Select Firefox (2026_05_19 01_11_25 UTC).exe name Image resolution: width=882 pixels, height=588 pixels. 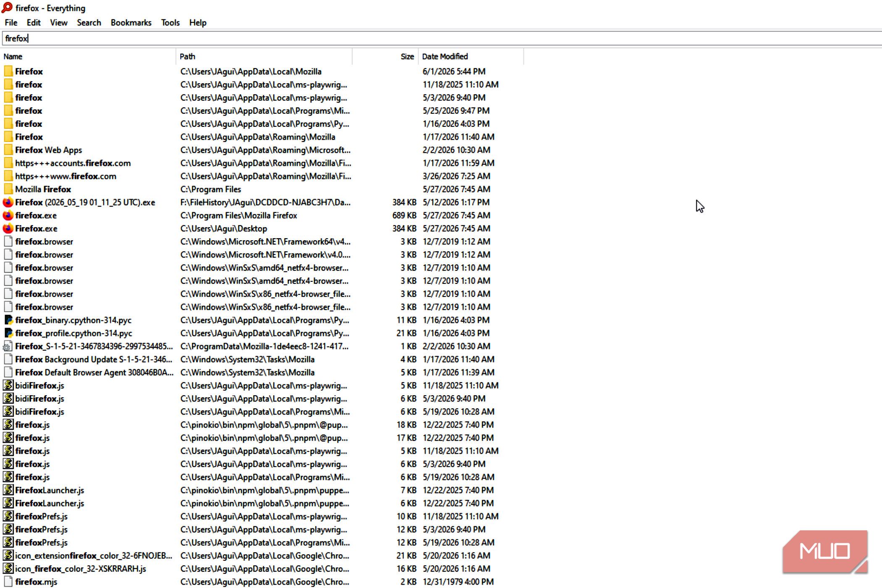(85, 202)
